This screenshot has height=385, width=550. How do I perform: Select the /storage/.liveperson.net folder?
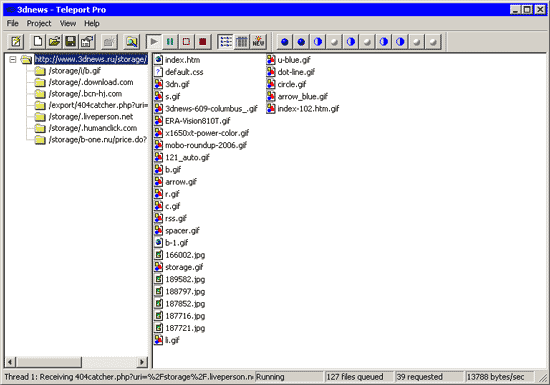[x=91, y=117]
